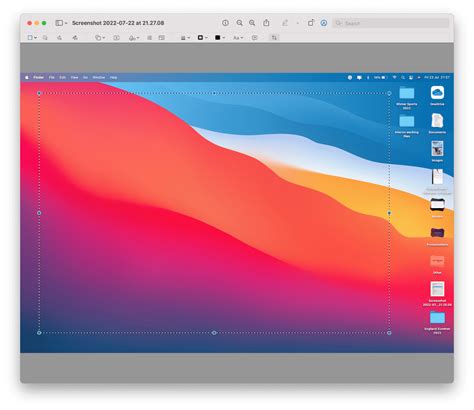Click the Documents file icon in the image
This screenshot has width=474, height=410.
click(x=437, y=121)
